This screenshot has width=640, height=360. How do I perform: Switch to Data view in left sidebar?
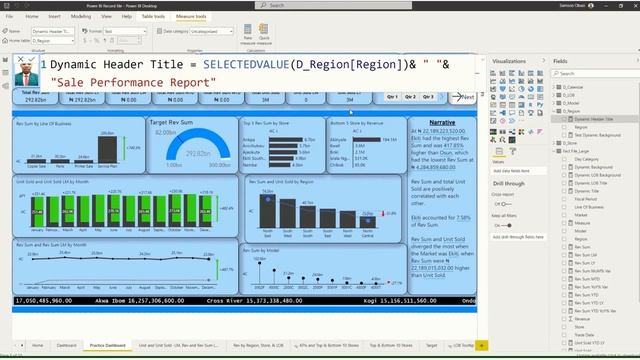click(x=5, y=73)
